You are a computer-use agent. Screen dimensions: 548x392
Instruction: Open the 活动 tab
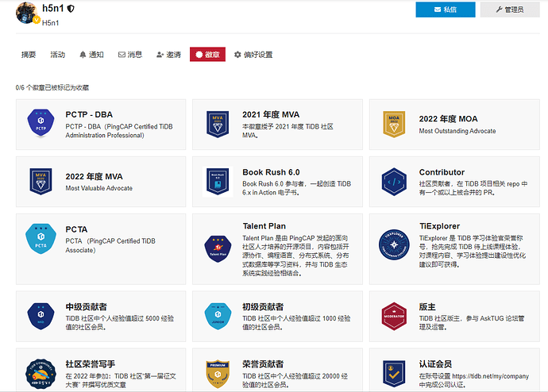57,55
